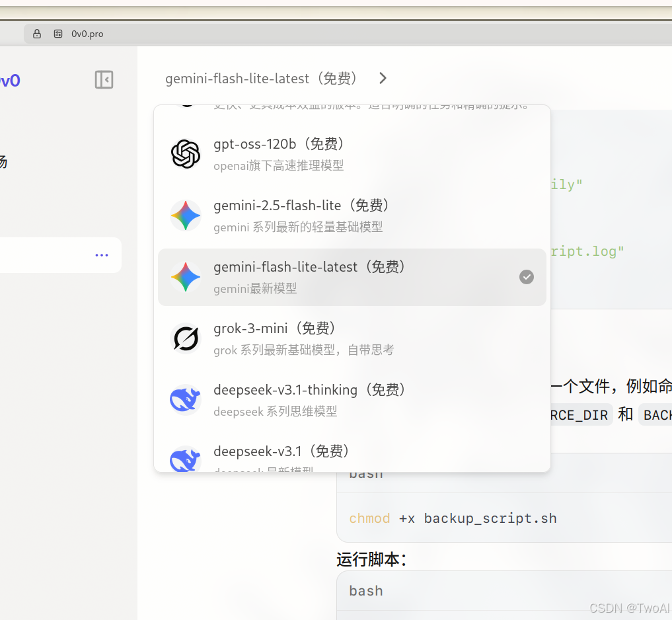Collapse the sidebar panel icon
Image resolution: width=672 pixels, height=620 pixels.
coord(104,80)
